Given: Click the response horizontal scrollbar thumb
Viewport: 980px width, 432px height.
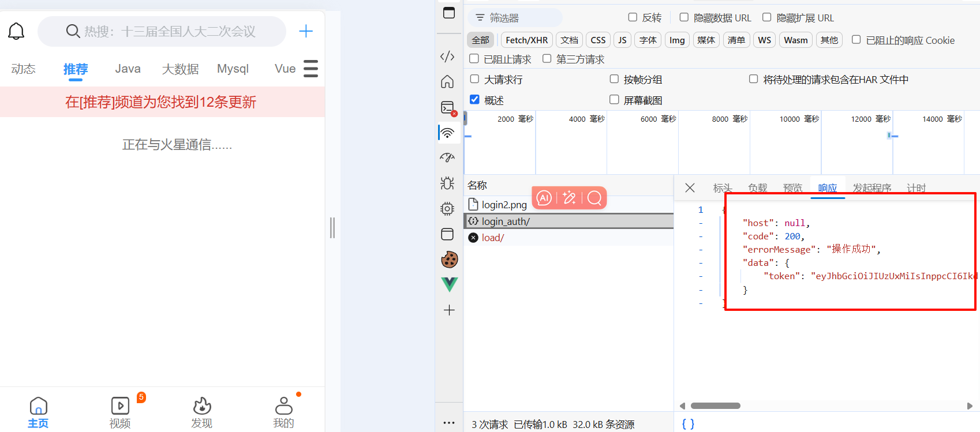Looking at the screenshot, I should click(x=716, y=405).
